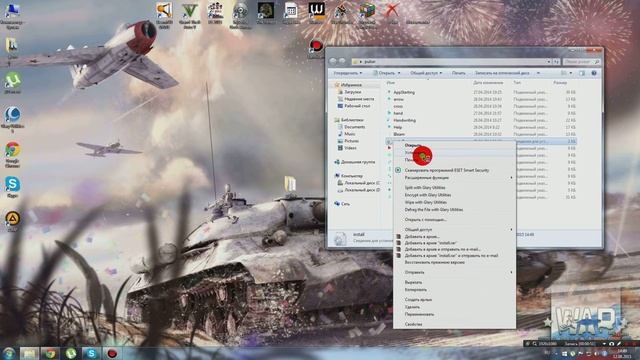The image size is (640, 360).
Task: Sort by the Date modified column header
Action: point(487,83)
